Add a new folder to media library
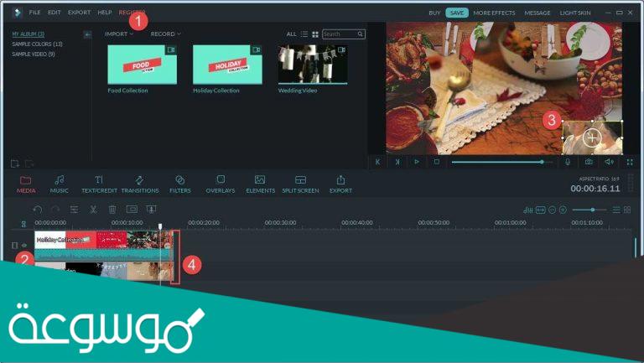Screen dimensions: 644x363 [15, 163]
